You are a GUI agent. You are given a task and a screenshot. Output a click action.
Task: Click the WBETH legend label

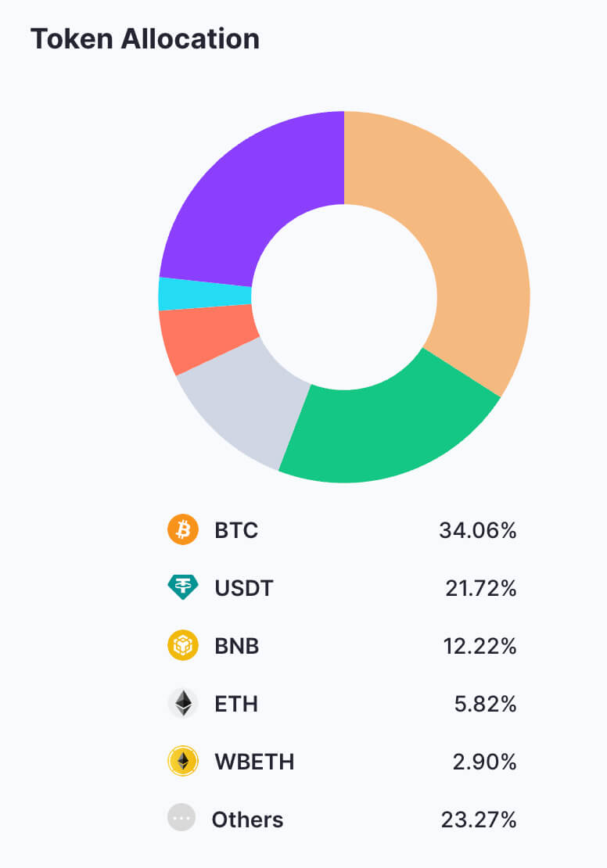point(254,762)
